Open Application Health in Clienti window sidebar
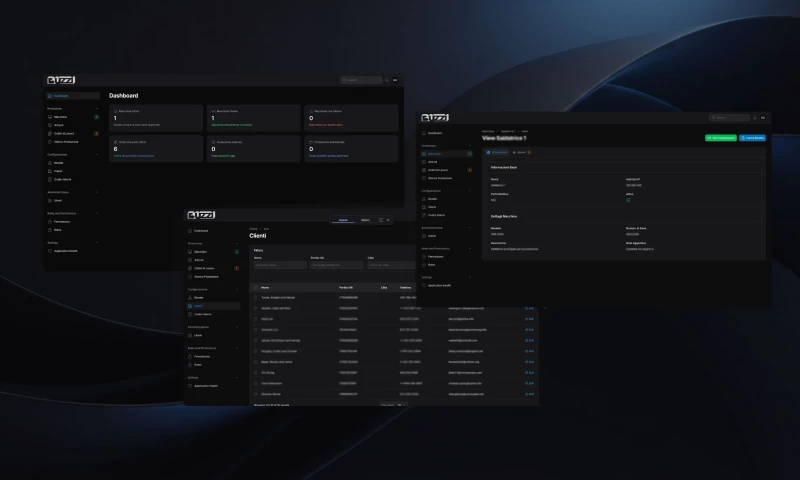800x480 pixels. pyautogui.click(x=213, y=386)
